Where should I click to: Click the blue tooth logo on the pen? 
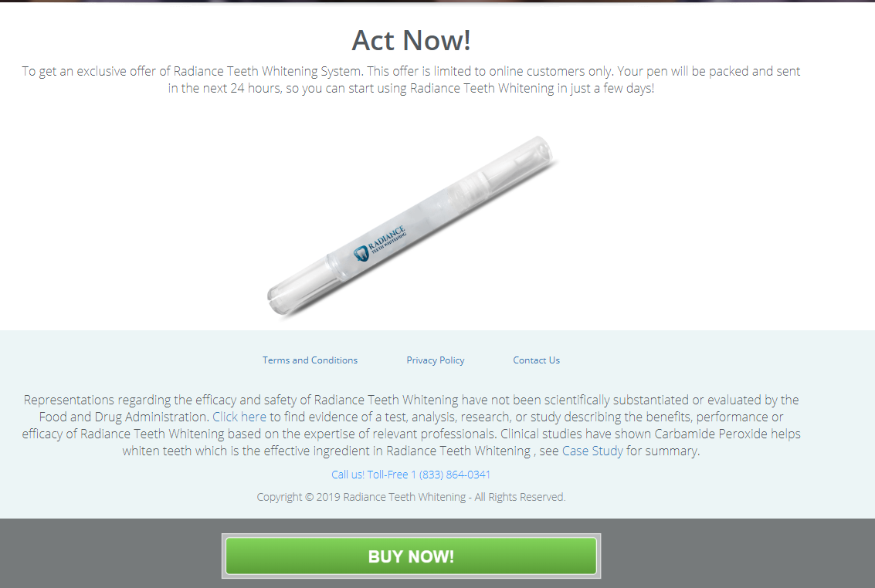(361, 254)
